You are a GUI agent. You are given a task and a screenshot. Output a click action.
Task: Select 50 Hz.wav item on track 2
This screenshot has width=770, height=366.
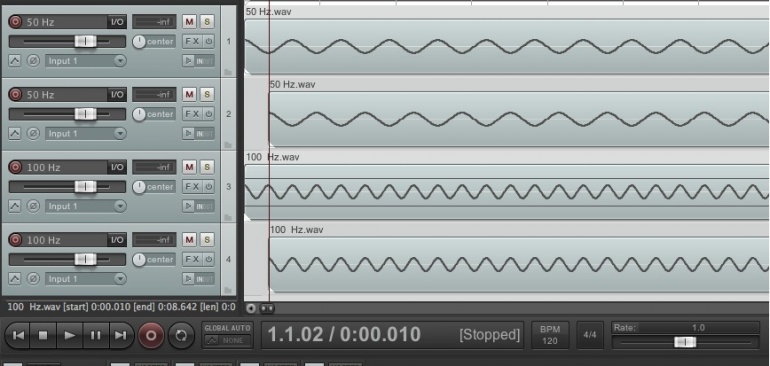click(519, 119)
